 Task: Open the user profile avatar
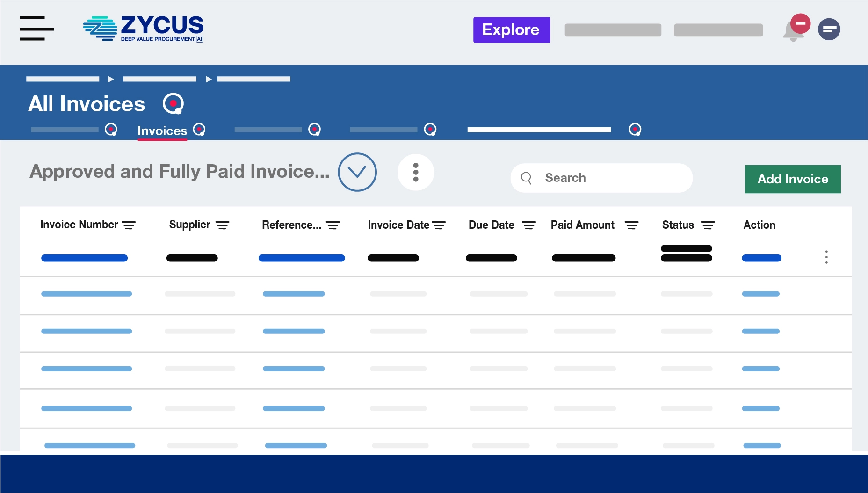(x=829, y=29)
